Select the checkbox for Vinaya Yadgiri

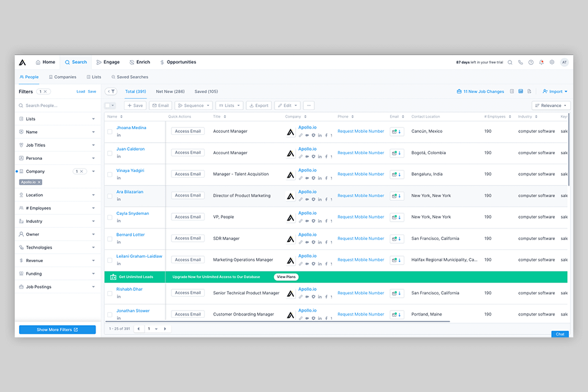click(110, 175)
